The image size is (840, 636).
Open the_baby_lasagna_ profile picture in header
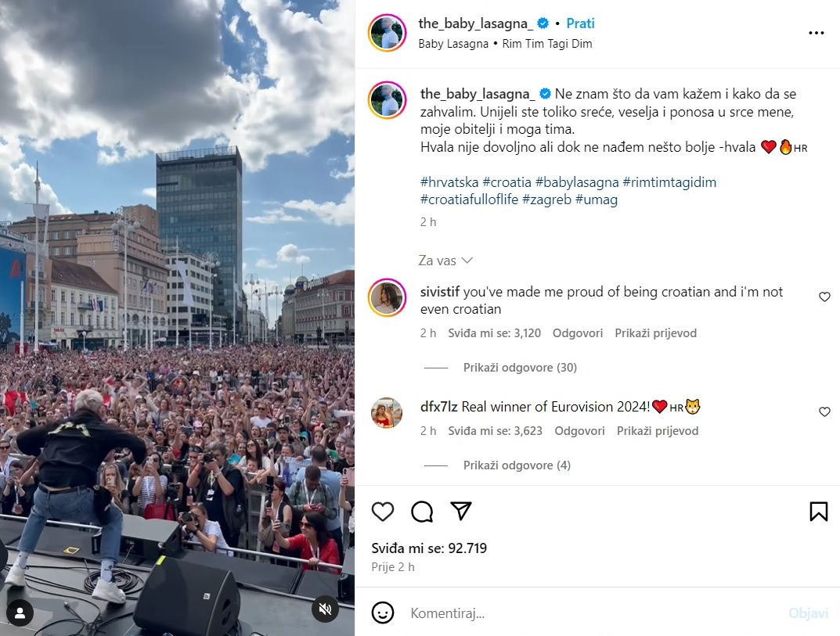pos(387,33)
